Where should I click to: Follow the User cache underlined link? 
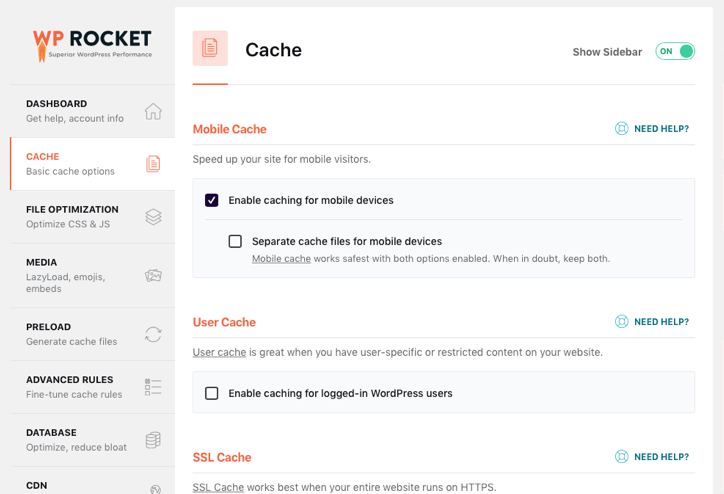219,352
